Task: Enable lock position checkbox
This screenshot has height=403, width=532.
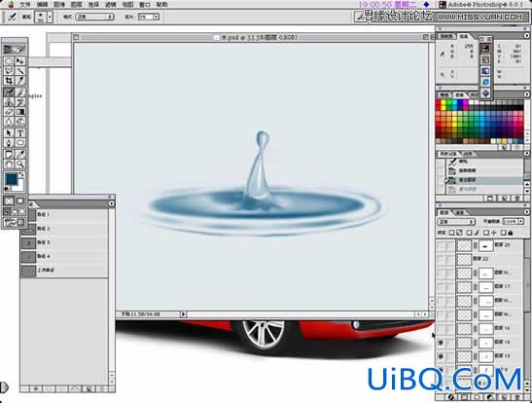Action: click(486, 233)
